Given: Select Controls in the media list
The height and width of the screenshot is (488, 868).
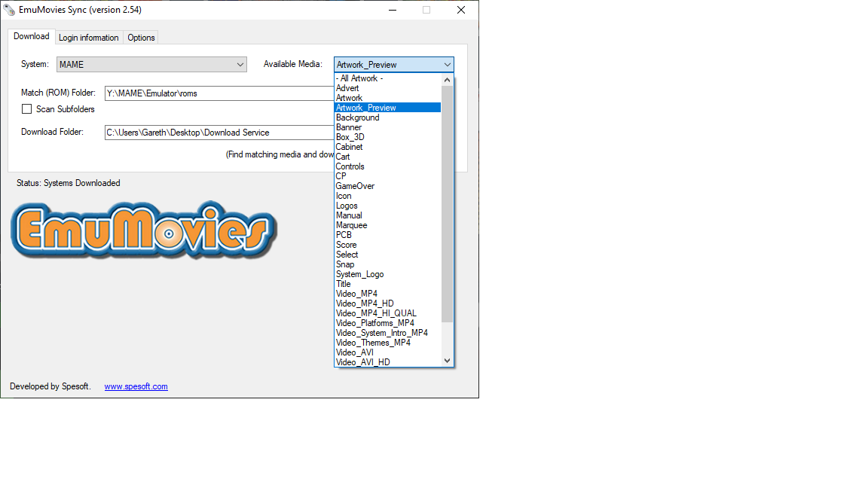Looking at the screenshot, I should [388, 166].
